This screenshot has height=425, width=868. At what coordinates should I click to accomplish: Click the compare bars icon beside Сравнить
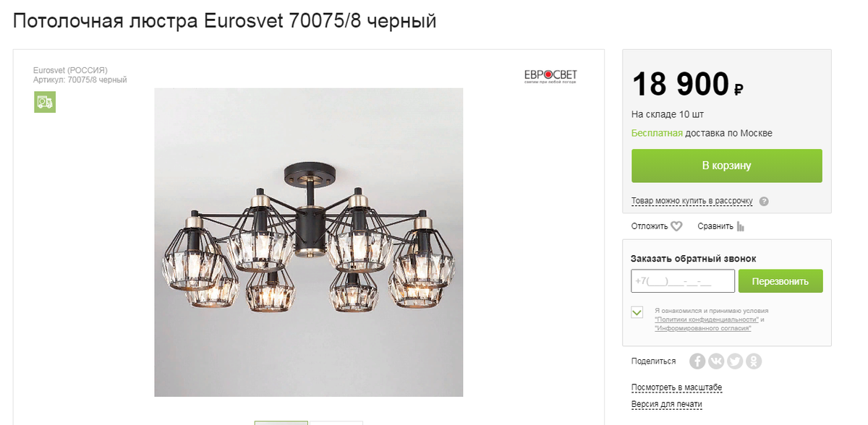tap(741, 226)
